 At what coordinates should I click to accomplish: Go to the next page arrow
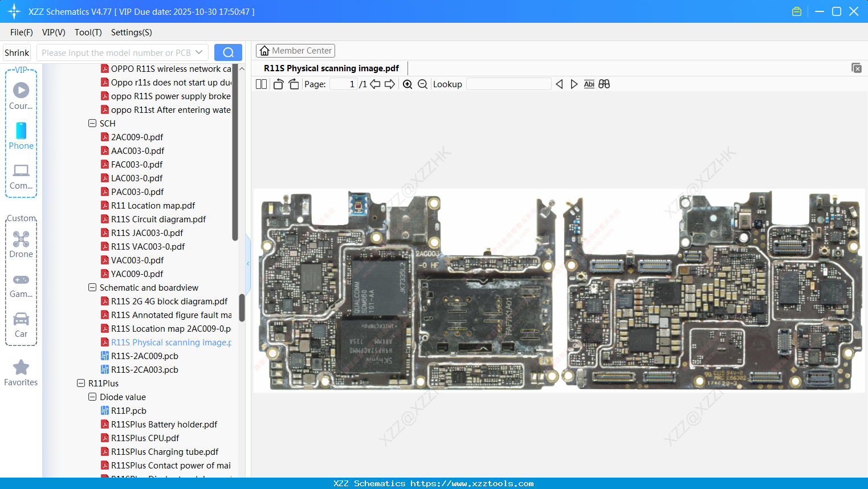[x=390, y=84]
